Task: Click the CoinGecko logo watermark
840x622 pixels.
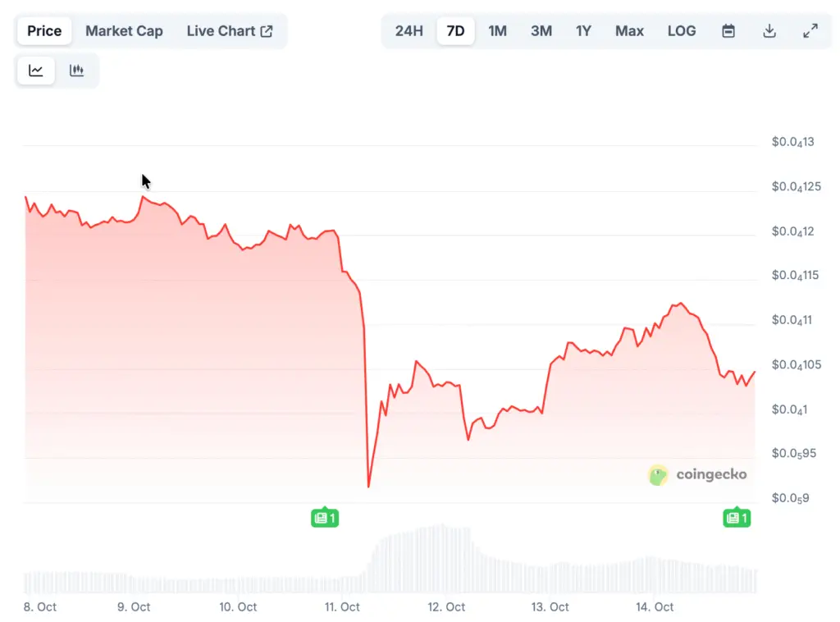Action: click(x=698, y=474)
